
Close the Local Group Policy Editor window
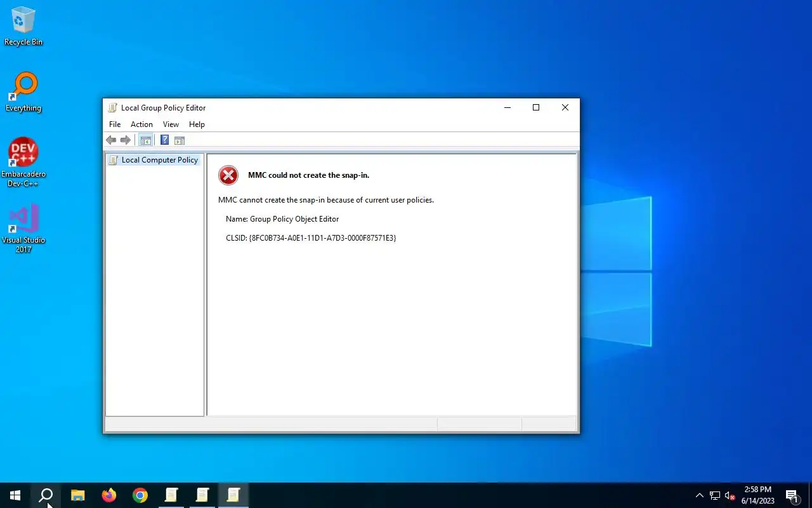(x=565, y=107)
